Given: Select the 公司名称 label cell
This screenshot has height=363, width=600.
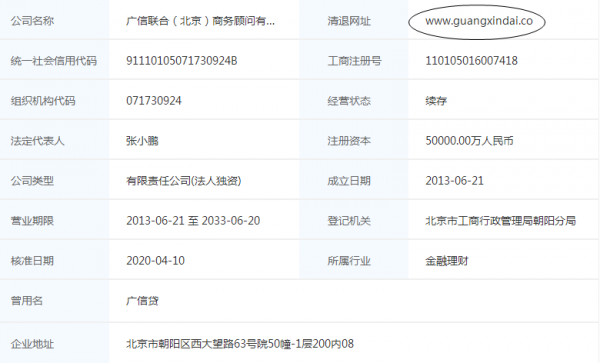Looking at the screenshot, I should click(32, 21).
